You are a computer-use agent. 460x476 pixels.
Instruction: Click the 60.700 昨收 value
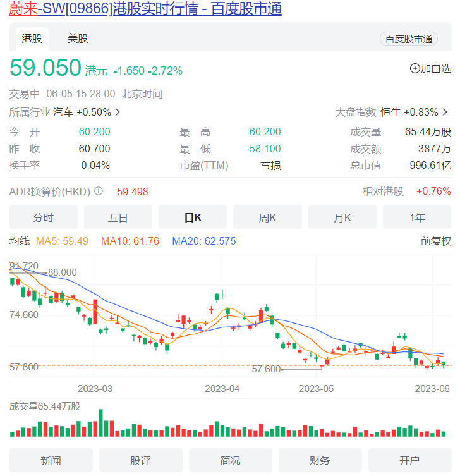(94, 149)
